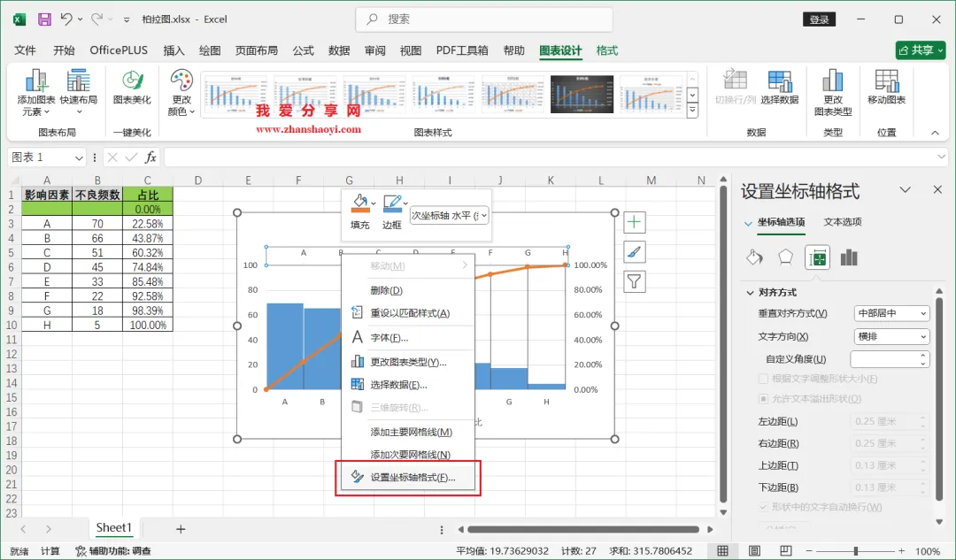Open Fill & Line pane icon
Image resolution: width=956 pixels, height=560 pixels.
tap(755, 257)
